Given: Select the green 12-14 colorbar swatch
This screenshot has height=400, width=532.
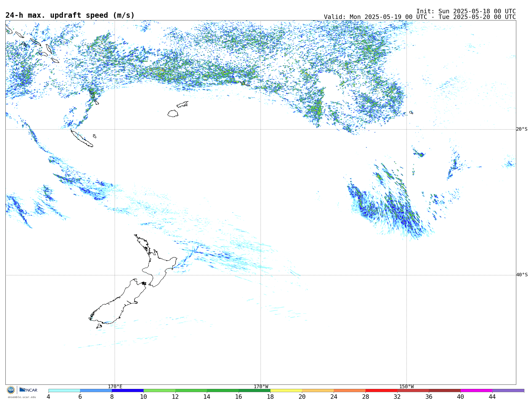Looking at the screenshot, I should click(191, 391).
